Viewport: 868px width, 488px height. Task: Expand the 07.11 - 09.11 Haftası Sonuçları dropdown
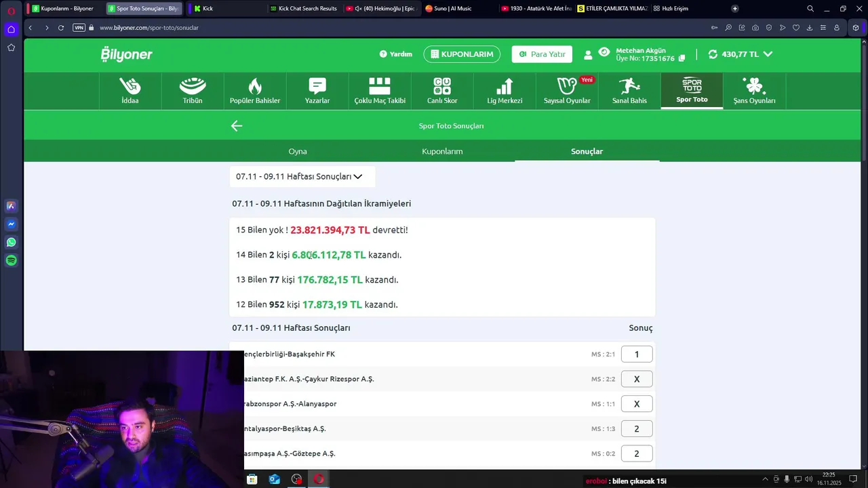tap(302, 176)
